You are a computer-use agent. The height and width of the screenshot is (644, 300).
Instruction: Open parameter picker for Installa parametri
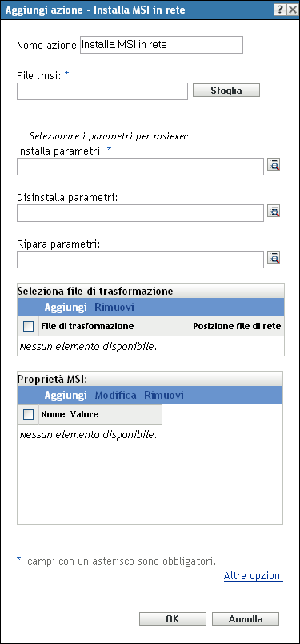pos(274,165)
